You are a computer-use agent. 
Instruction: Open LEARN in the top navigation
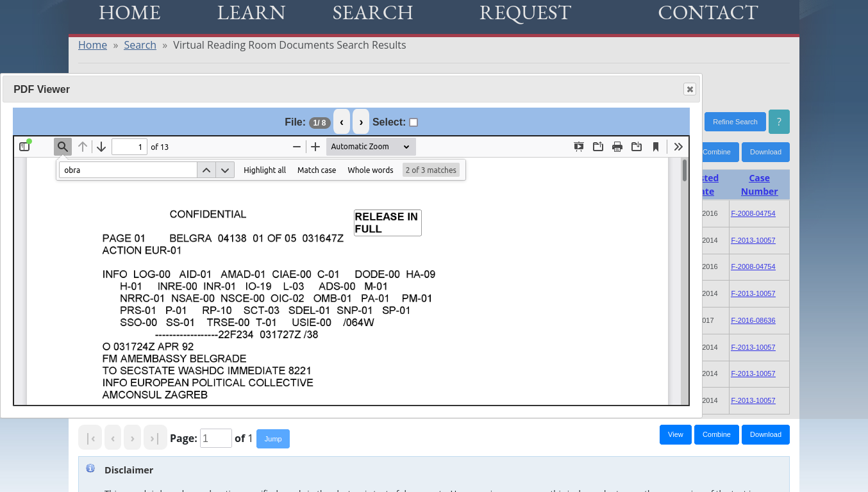(251, 12)
